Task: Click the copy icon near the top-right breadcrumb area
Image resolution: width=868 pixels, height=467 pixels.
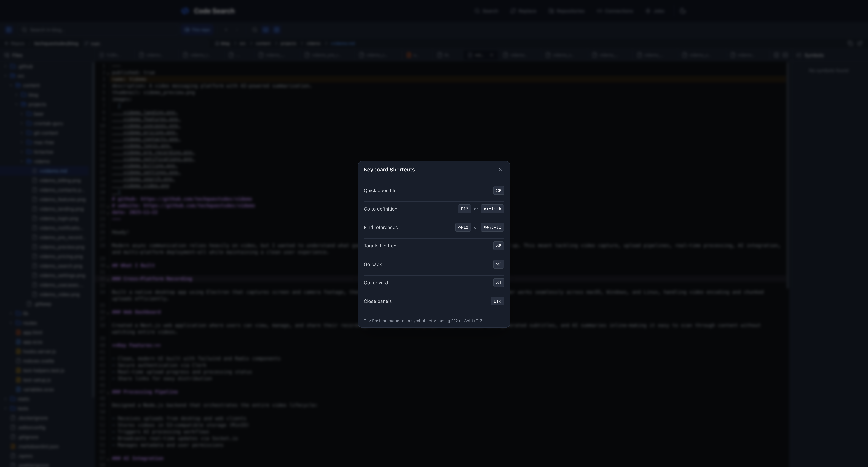Action: pos(849,43)
